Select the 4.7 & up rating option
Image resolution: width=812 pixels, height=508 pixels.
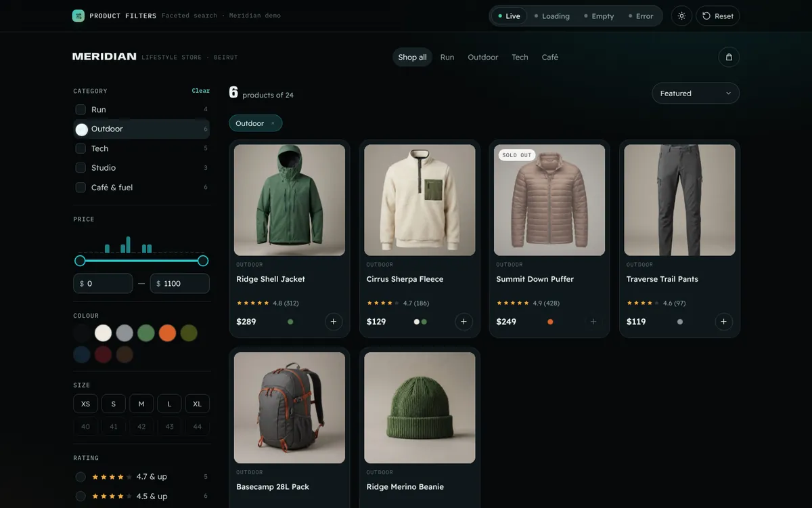pos(142,477)
